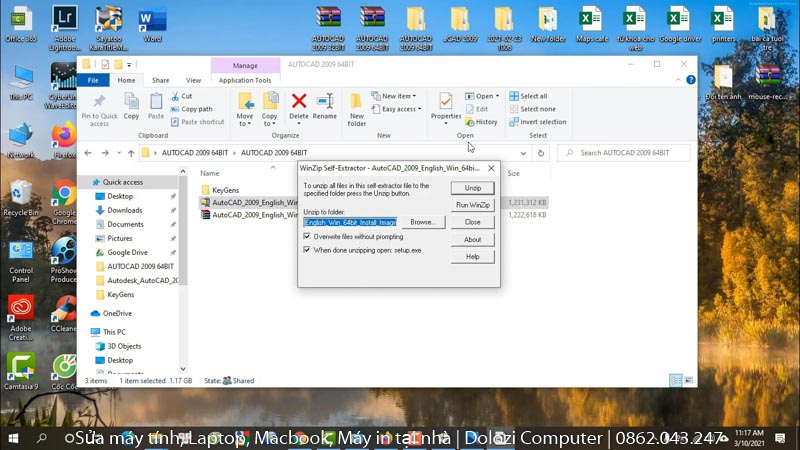Expand the address bar history dropdown
This screenshot has height=450, width=800.
[x=523, y=153]
